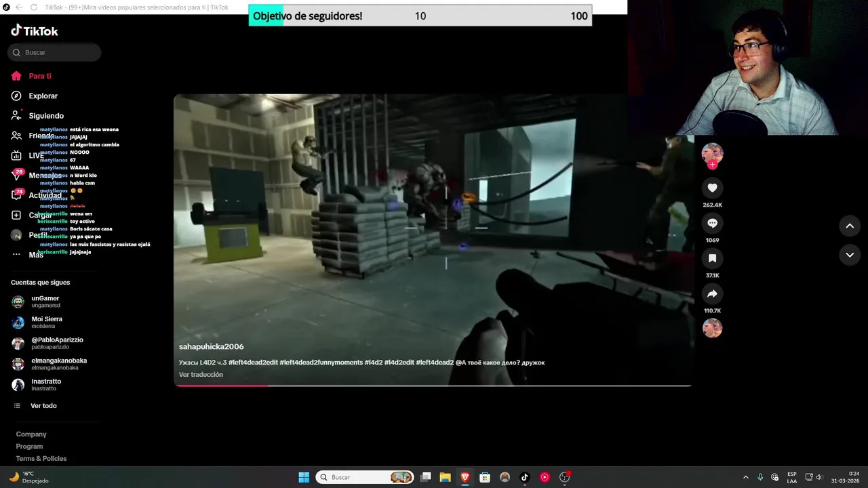
Task: Follow creator with red plus badge
Action: [712, 165]
